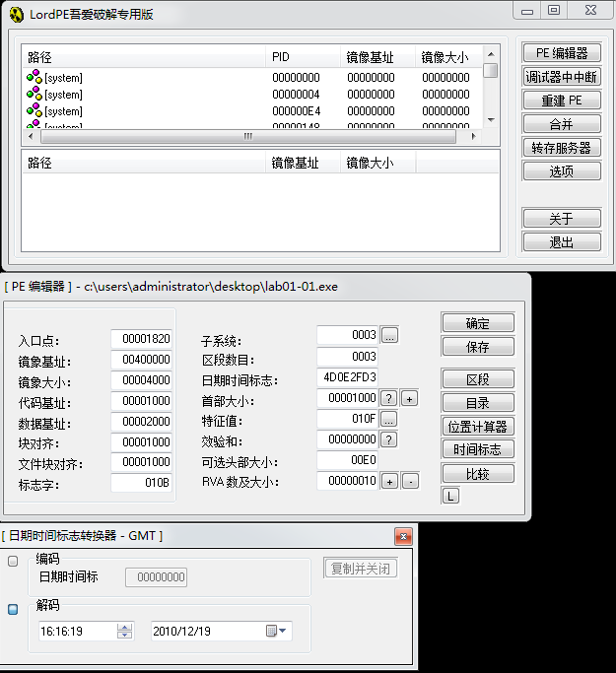Click process list scroll down arrow
Viewport: 616px width, 673px height.
point(491,120)
